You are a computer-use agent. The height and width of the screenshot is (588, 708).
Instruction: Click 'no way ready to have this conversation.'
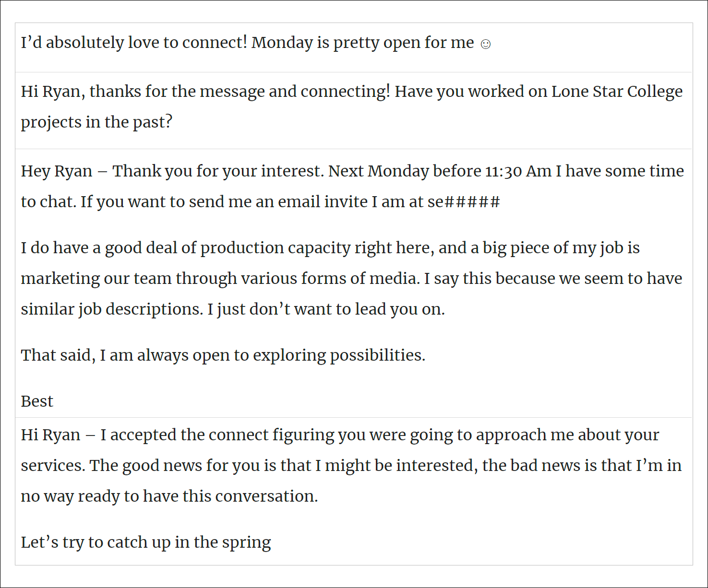coord(169,496)
